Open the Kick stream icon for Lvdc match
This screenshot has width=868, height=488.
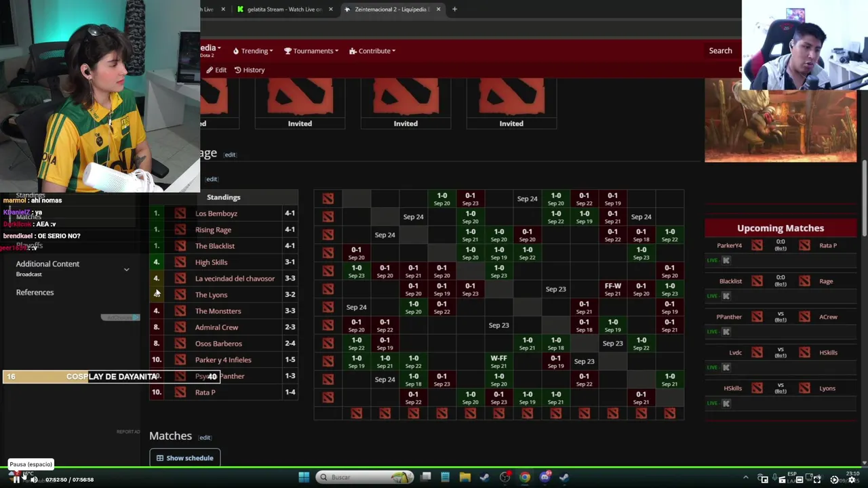(726, 367)
